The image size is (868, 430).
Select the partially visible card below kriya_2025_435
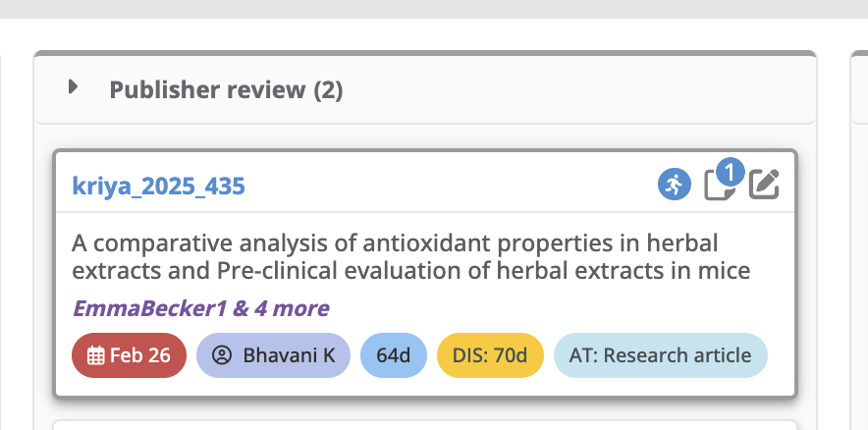[425, 425]
